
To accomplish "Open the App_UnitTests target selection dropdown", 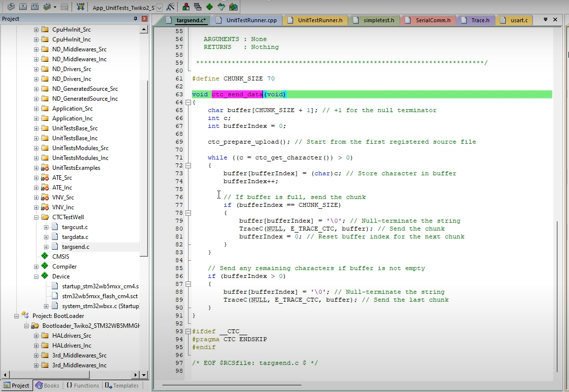I will (159, 7).
